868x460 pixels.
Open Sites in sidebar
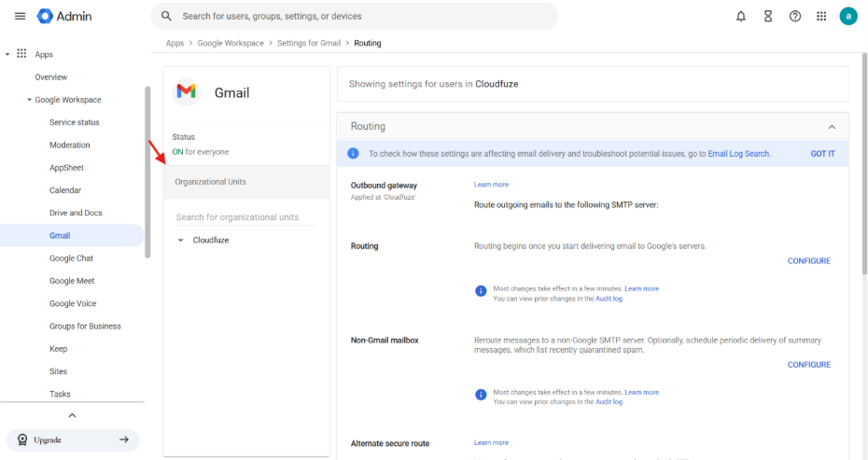[x=58, y=372]
